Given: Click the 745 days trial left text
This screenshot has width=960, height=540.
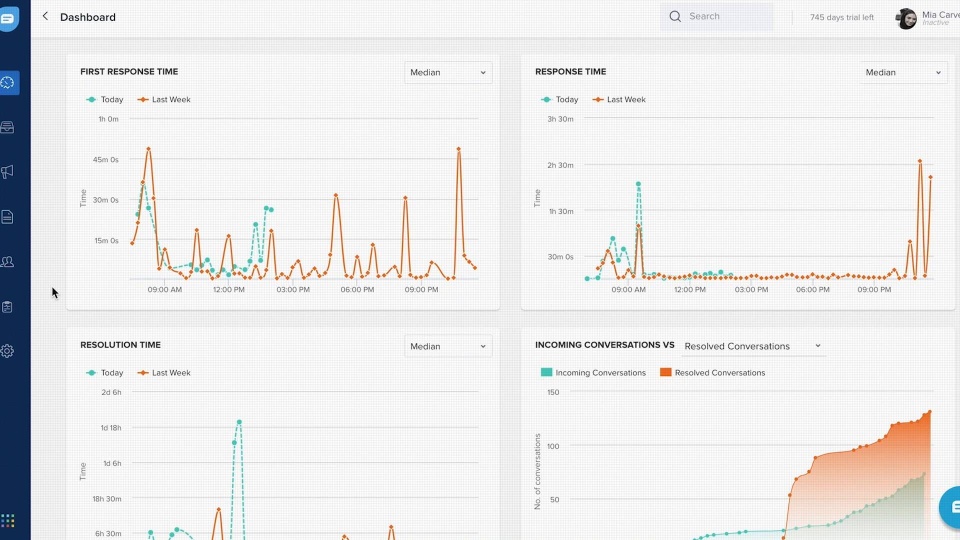Looking at the screenshot, I should [x=842, y=17].
